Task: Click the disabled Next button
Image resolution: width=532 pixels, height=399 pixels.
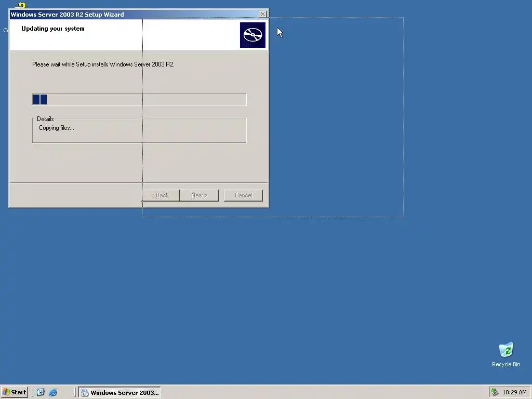Action: click(x=199, y=195)
